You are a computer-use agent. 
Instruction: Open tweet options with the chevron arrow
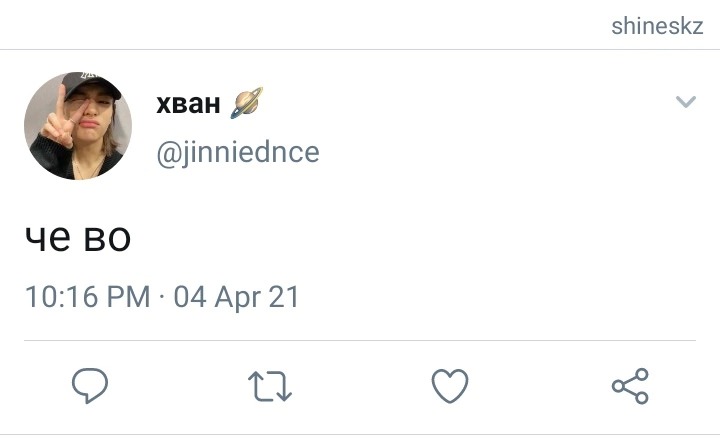[x=686, y=101]
